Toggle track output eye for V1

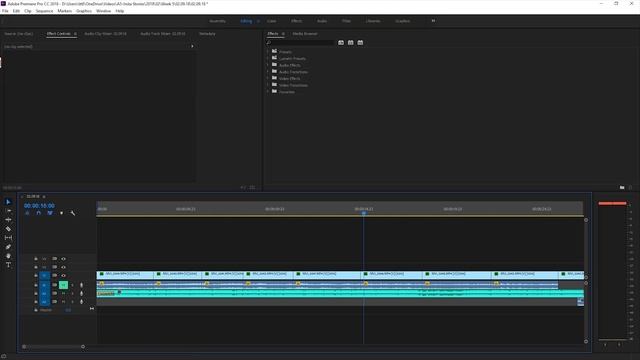pos(64,276)
